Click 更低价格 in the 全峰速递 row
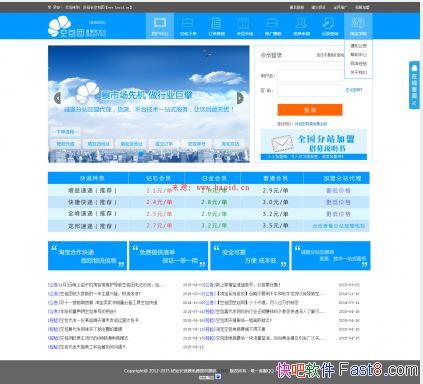This screenshot has width=423, height=384. (x=338, y=214)
